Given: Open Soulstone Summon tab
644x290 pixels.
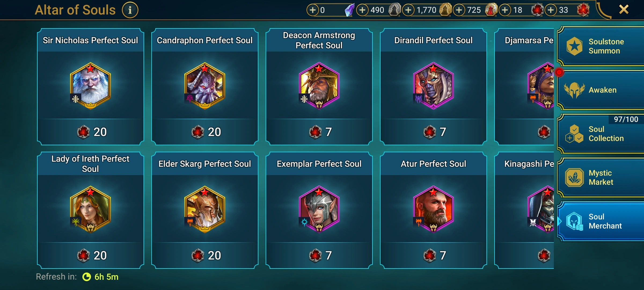Looking at the screenshot, I should [x=601, y=46].
